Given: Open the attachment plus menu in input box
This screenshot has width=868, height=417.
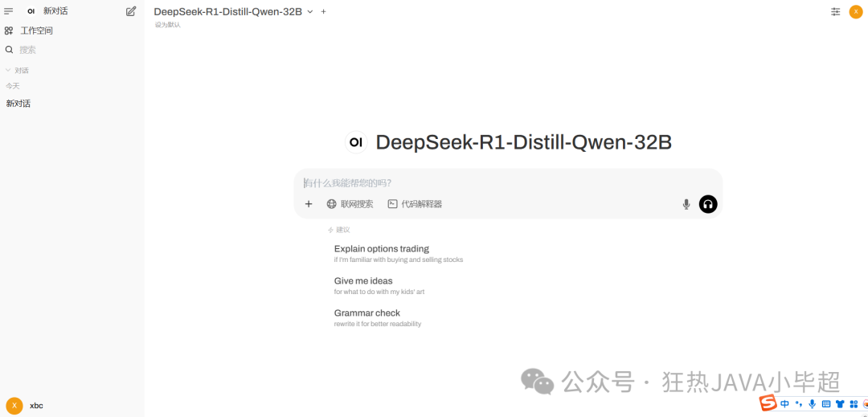Looking at the screenshot, I should (x=309, y=204).
